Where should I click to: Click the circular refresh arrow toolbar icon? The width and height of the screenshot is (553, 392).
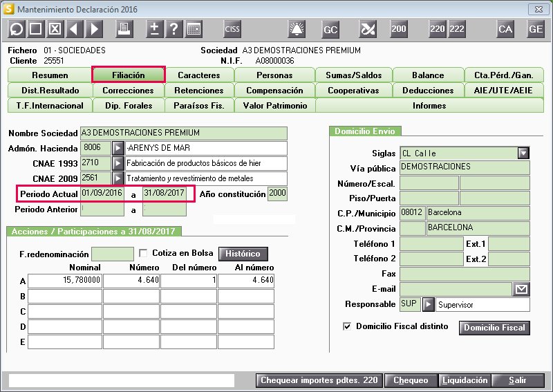(x=17, y=29)
